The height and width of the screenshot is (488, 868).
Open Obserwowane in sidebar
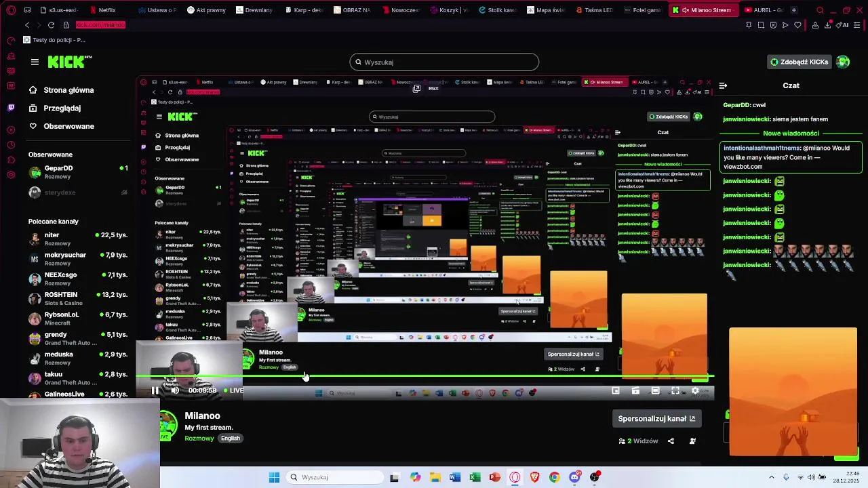point(62,126)
